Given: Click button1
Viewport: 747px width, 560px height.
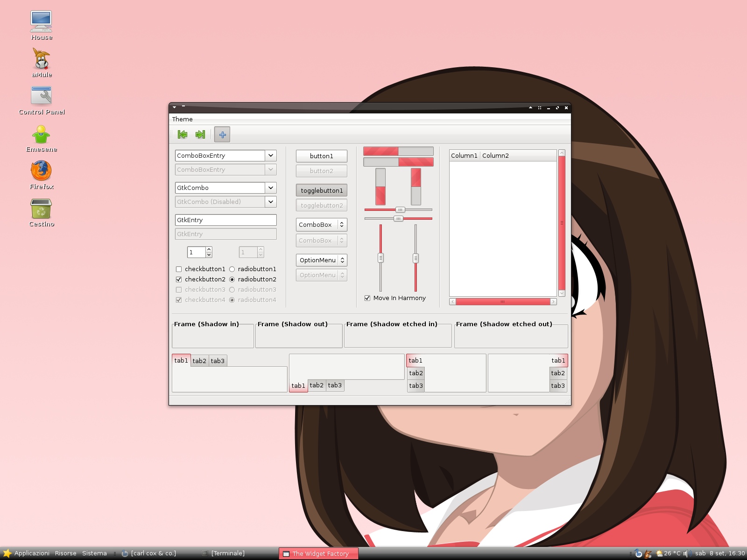Looking at the screenshot, I should (322, 156).
